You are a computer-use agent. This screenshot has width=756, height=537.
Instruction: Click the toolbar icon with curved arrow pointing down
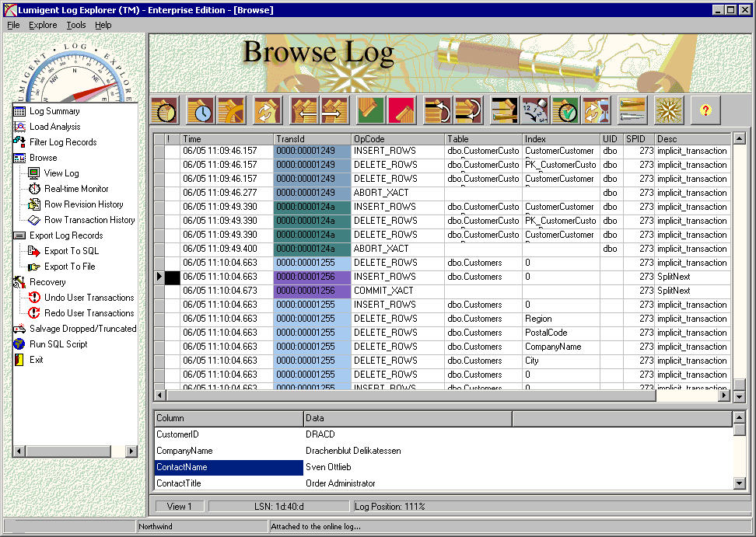(x=467, y=110)
